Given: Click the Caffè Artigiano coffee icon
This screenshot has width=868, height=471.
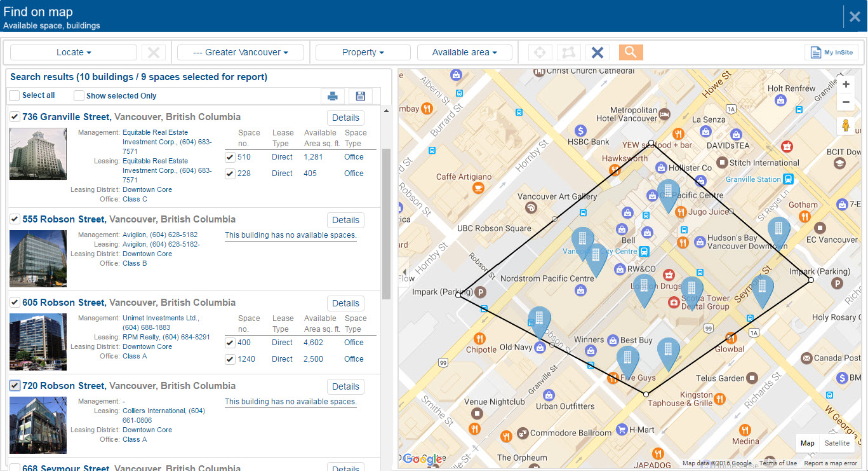Looking at the screenshot, I should pos(477,188).
